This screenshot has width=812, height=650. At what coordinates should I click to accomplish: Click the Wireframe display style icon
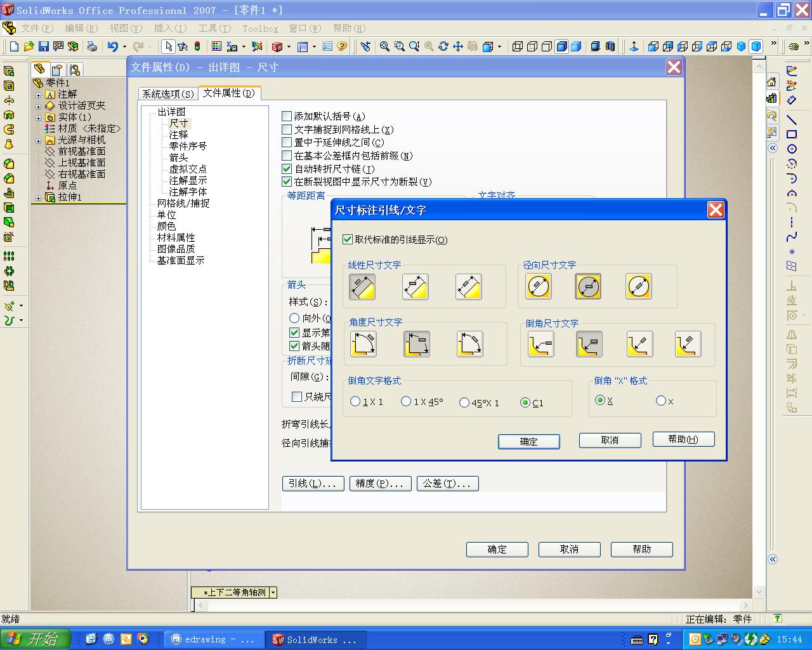518,46
